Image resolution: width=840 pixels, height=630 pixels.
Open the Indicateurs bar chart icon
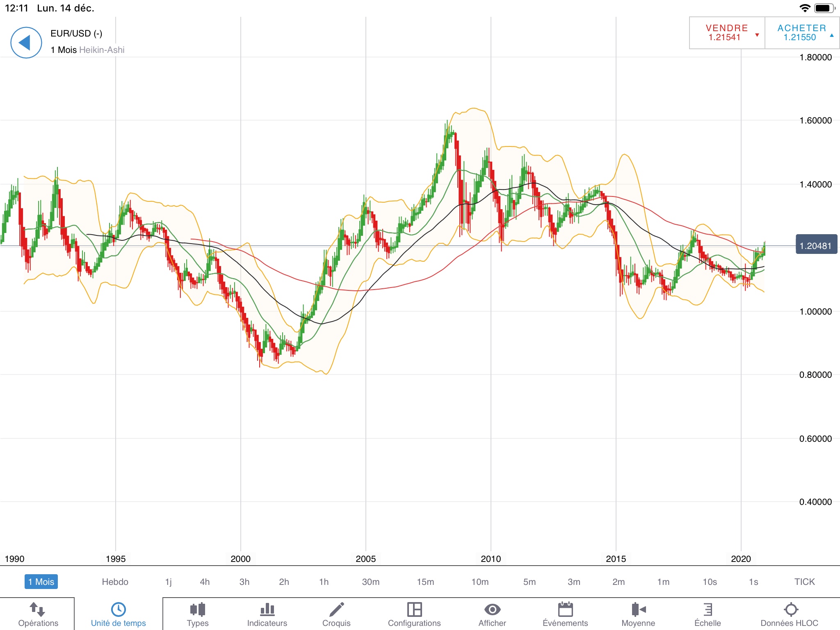click(x=267, y=609)
